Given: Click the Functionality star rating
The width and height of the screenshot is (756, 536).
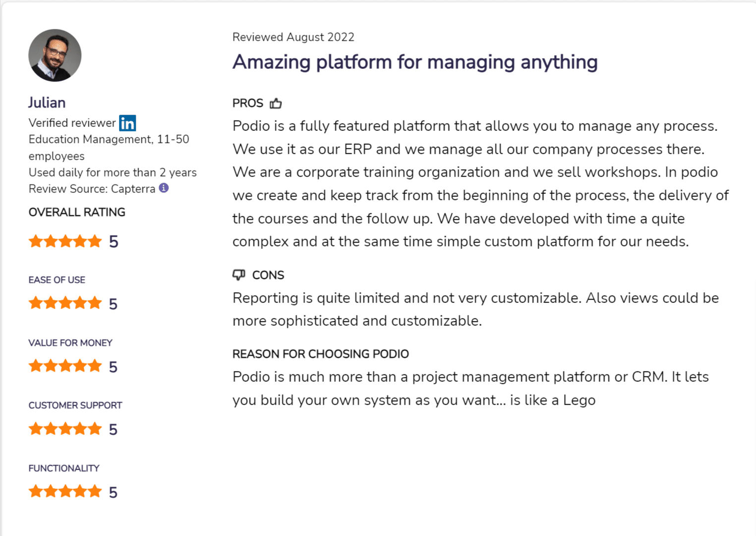Looking at the screenshot, I should click(65, 491).
